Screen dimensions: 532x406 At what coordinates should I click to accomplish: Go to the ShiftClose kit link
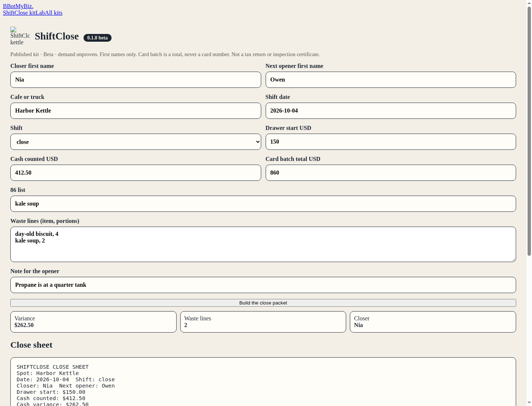coord(19,13)
